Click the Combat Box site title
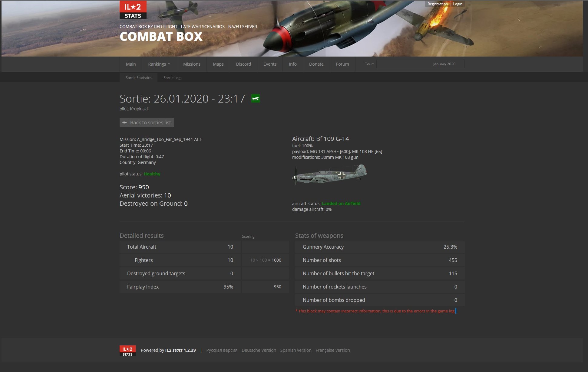This screenshot has height=372, width=588. point(161,37)
